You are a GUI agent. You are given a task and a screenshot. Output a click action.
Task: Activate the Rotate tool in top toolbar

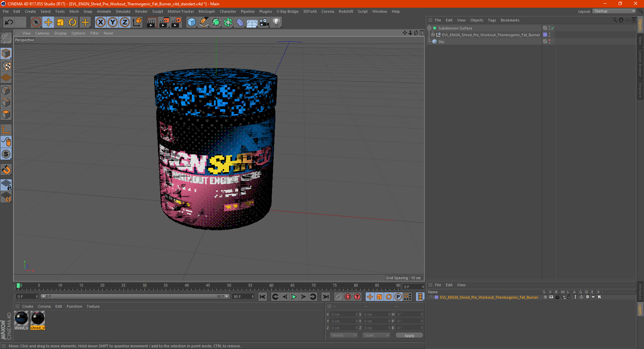click(x=72, y=22)
